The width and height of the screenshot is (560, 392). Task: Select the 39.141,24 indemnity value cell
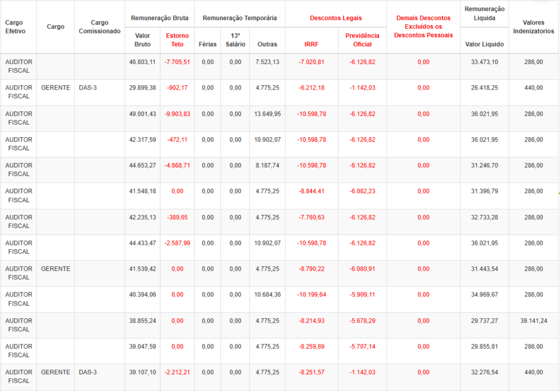533,321
